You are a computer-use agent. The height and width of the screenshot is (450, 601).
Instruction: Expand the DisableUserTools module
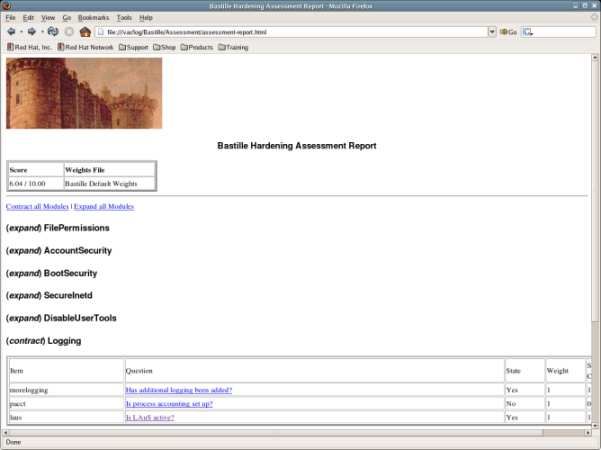(x=24, y=318)
